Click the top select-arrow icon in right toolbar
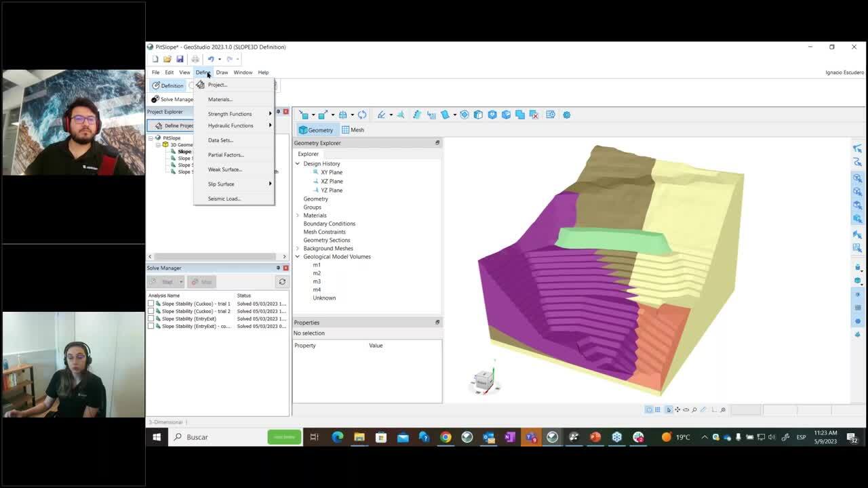This screenshot has width=868, height=488. click(x=858, y=148)
